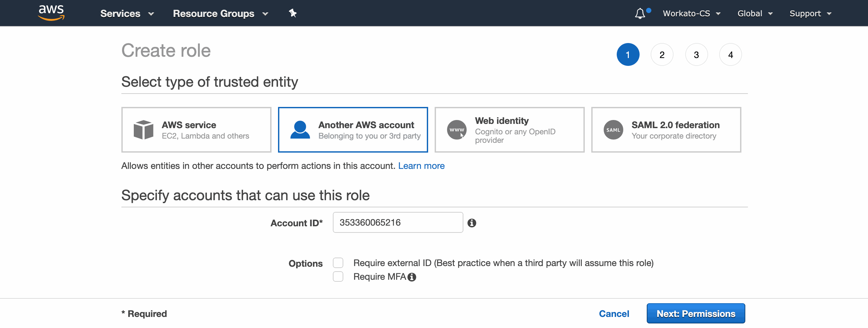Enable Require external ID option
This screenshot has height=328, width=868.
pyautogui.click(x=338, y=263)
